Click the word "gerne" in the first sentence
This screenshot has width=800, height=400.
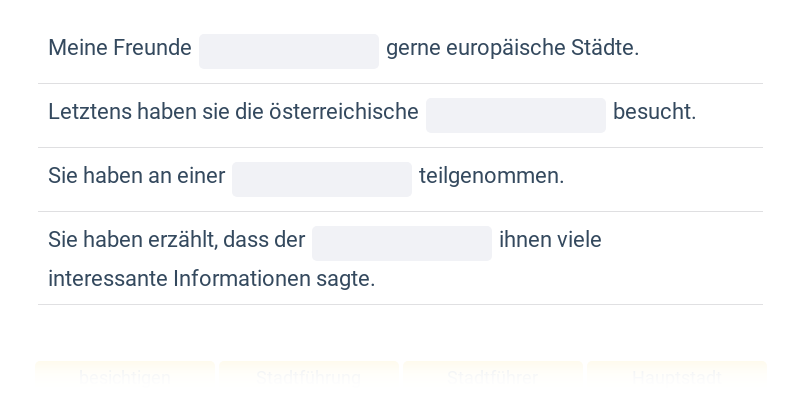pos(413,48)
